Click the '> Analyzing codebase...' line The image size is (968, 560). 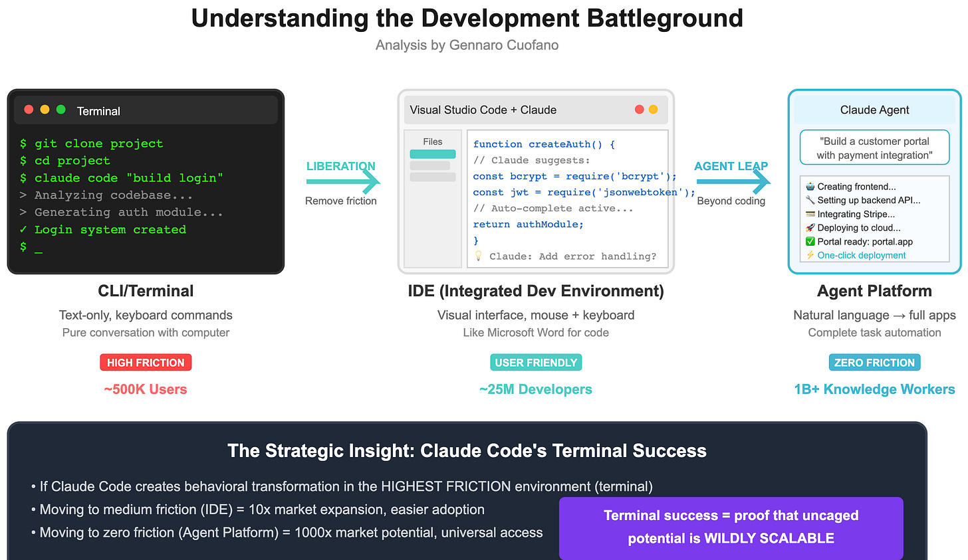pyautogui.click(x=106, y=195)
